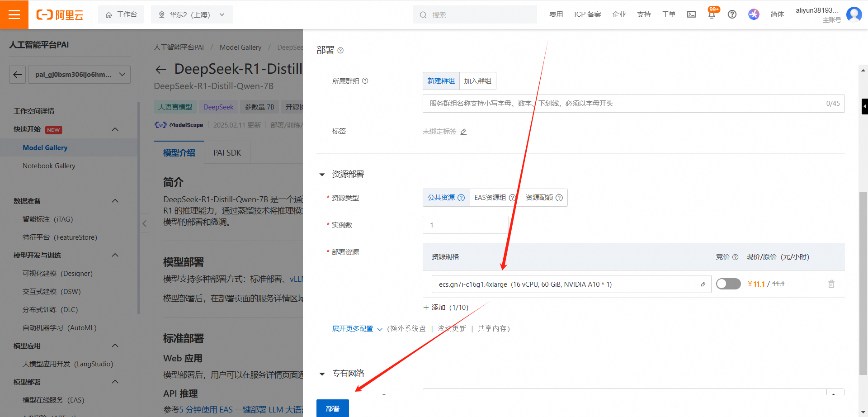Viewport: 868px width, 417px height.
Task: Click the 服务群组名称 input field
Action: (633, 104)
